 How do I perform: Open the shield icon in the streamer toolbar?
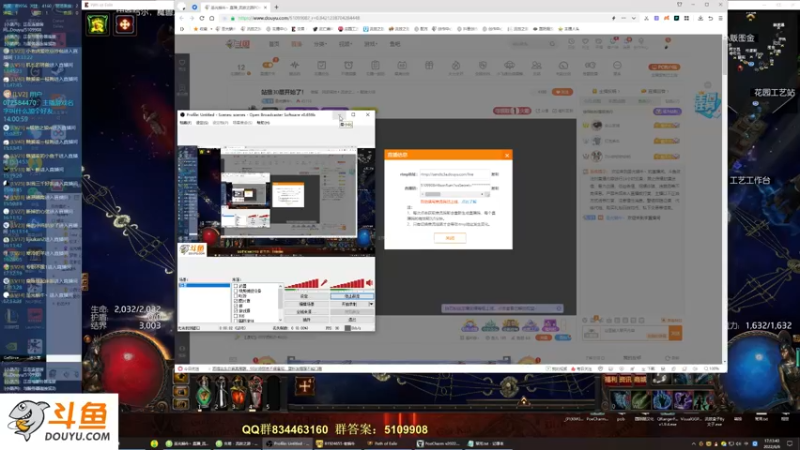pyautogui.click(x=483, y=65)
